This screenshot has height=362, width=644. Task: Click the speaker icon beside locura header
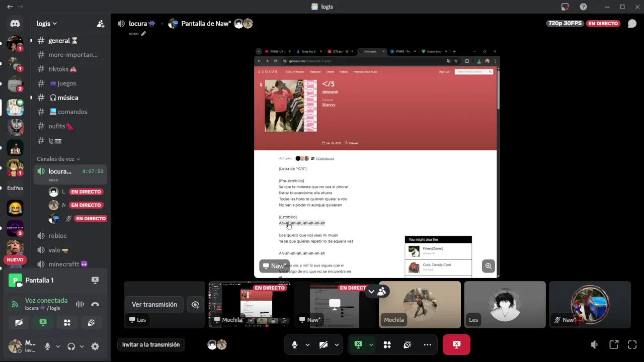point(121,24)
